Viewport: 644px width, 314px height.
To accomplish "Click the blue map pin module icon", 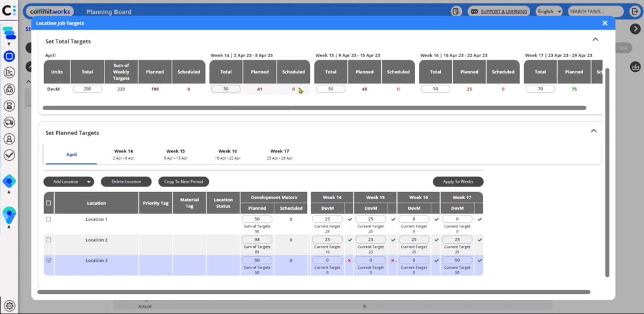I will click(9, 215).
